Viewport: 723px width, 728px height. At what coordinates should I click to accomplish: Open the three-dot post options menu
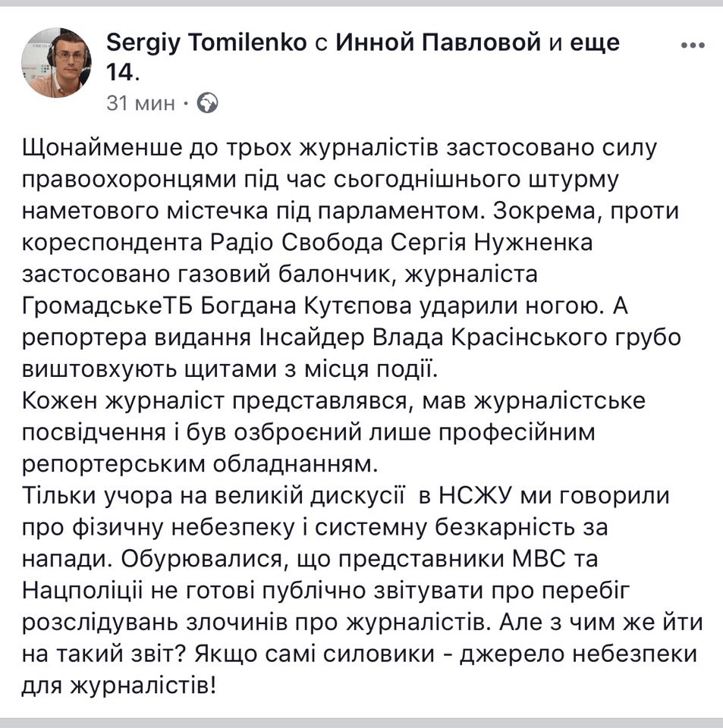[x=692, y=45]
